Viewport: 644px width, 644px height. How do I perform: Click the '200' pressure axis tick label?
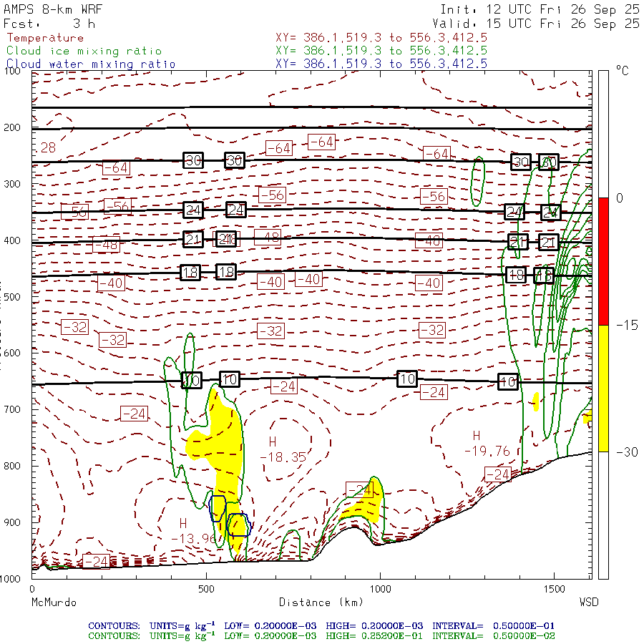coord(12,127)
